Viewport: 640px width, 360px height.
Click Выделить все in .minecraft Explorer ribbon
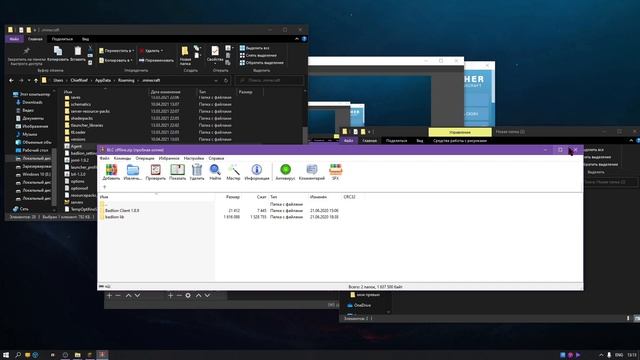coord(254,48)
